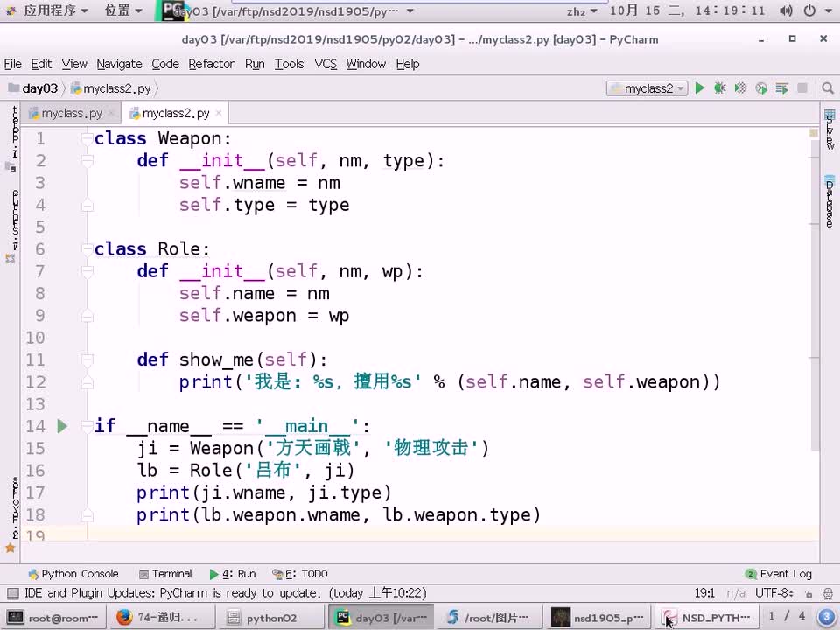Click the workspace switcher 1 / 4
Image resolution: width=840 pixels, height=630 pixels.
tap(787, 617)
